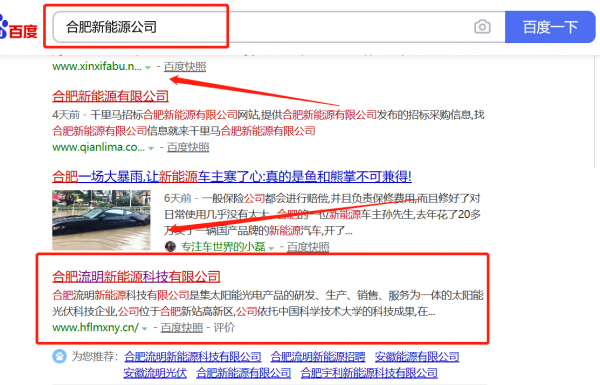The width and height of the screenshot is (600, 385).
Task: Click the 百度一下 search button
Action: (550, 27)
